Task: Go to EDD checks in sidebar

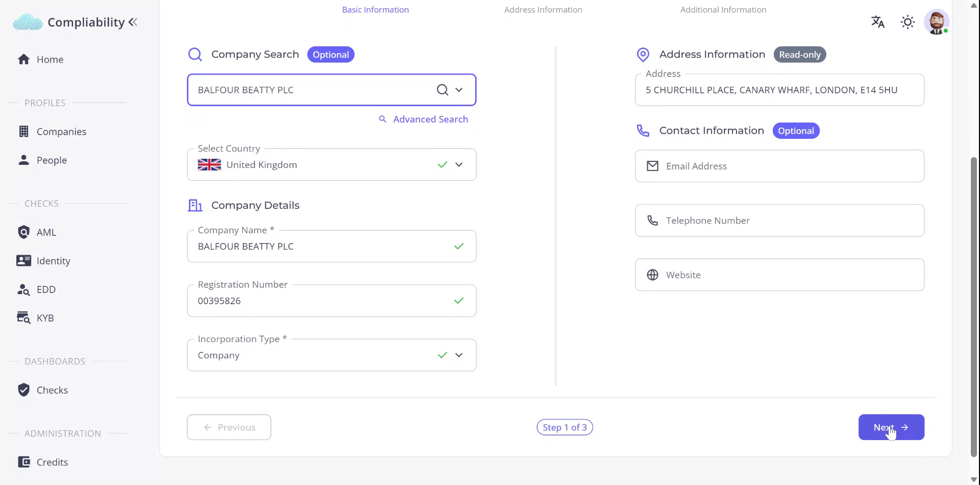Action: click(x=46, y=289)
